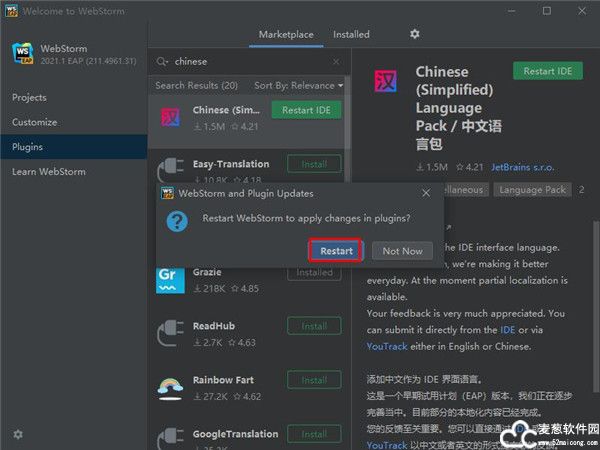Open the YouTrack link in English description
The width and height of the screenshot is (600, 450).
[386, 346]
